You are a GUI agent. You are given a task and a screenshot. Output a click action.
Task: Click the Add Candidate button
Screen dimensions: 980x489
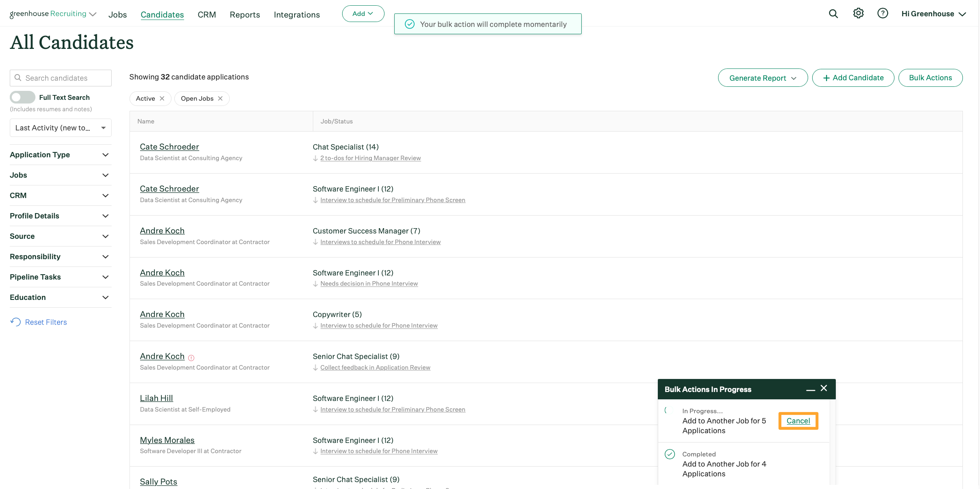853,78
